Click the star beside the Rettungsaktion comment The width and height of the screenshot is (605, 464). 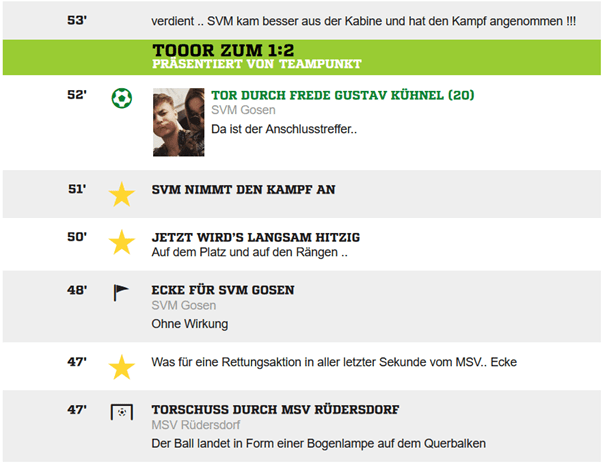pyautogui.click(x=121, y=367)
